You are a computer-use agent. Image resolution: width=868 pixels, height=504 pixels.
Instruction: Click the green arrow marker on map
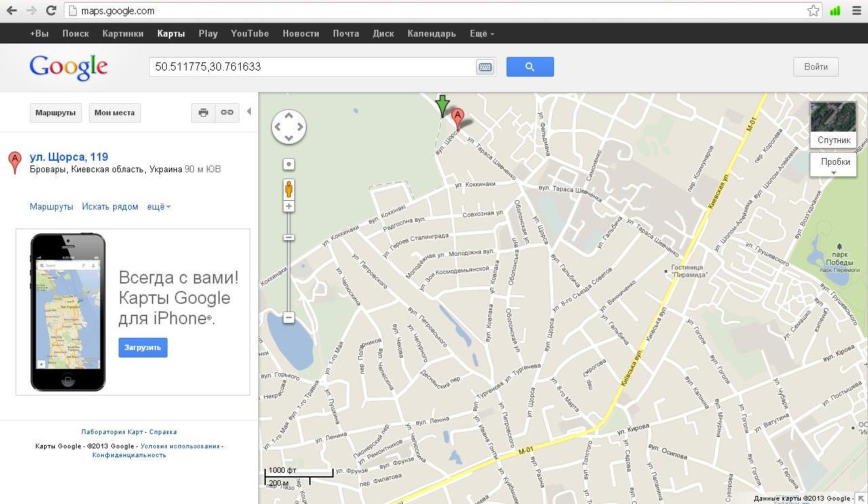(x=442, y=105)
